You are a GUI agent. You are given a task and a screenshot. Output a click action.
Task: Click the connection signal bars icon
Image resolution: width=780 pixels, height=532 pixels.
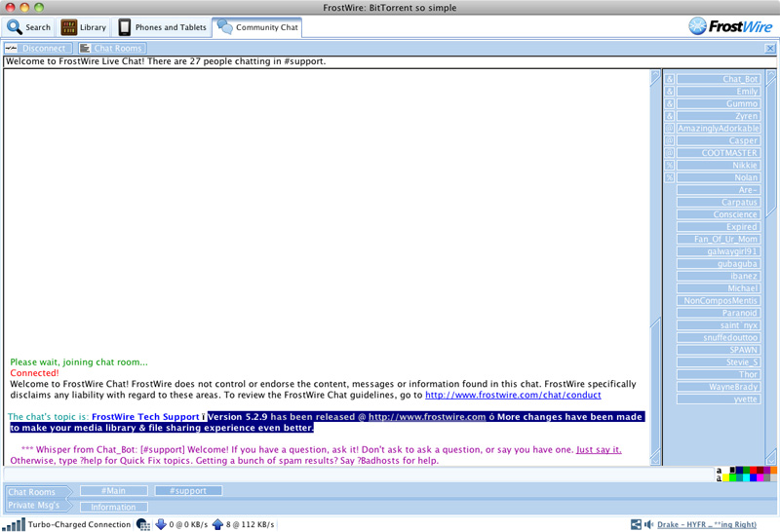click(14, 524)
